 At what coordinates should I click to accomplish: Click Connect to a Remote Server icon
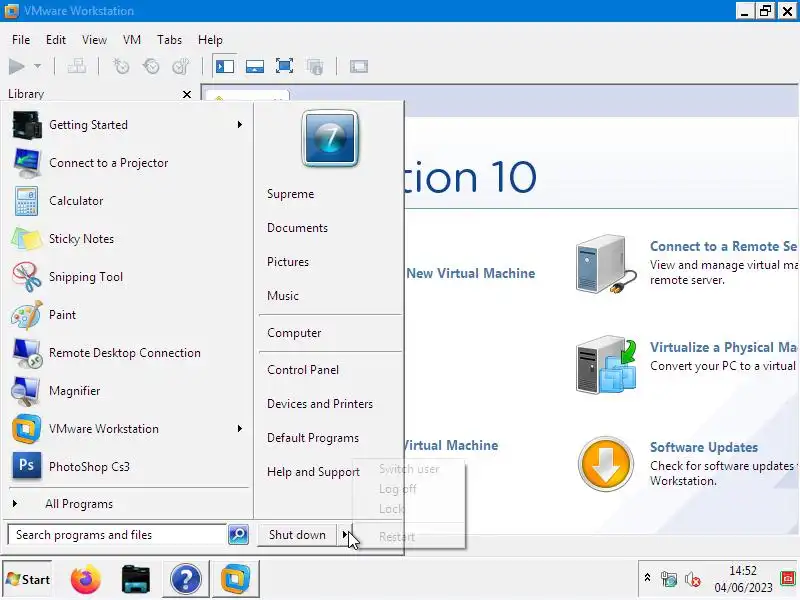(x=606, y=264)
